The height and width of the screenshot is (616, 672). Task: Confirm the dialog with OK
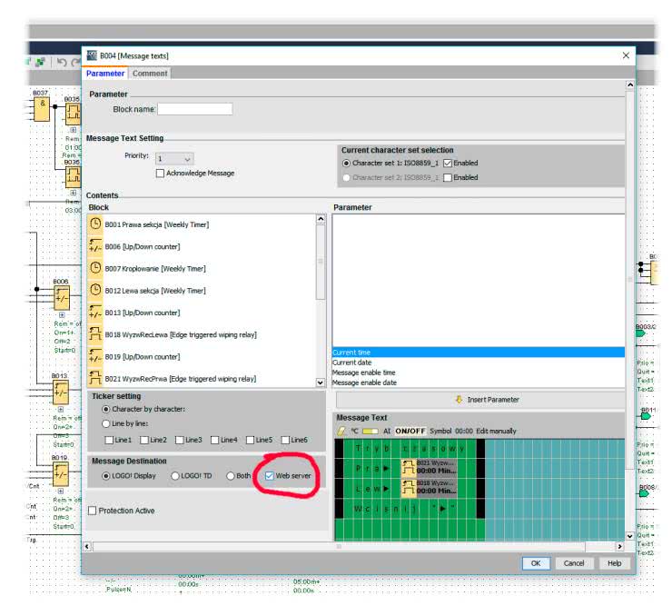point(536,563)
